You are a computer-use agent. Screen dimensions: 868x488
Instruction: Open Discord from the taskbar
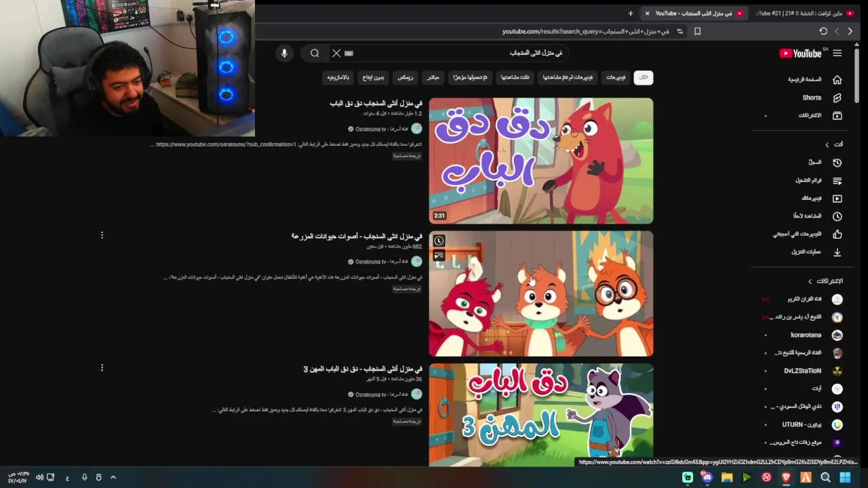(707, 477)
